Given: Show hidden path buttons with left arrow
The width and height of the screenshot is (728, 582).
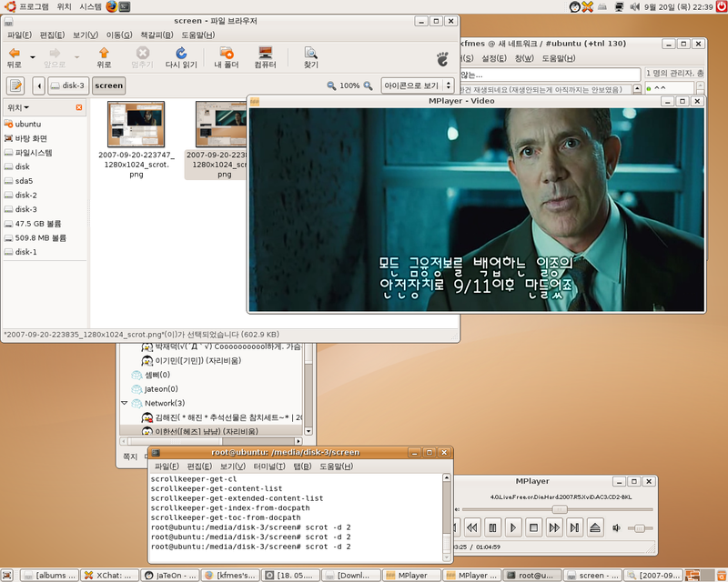Looking at the screenshot, I should [x=39, y=85].
